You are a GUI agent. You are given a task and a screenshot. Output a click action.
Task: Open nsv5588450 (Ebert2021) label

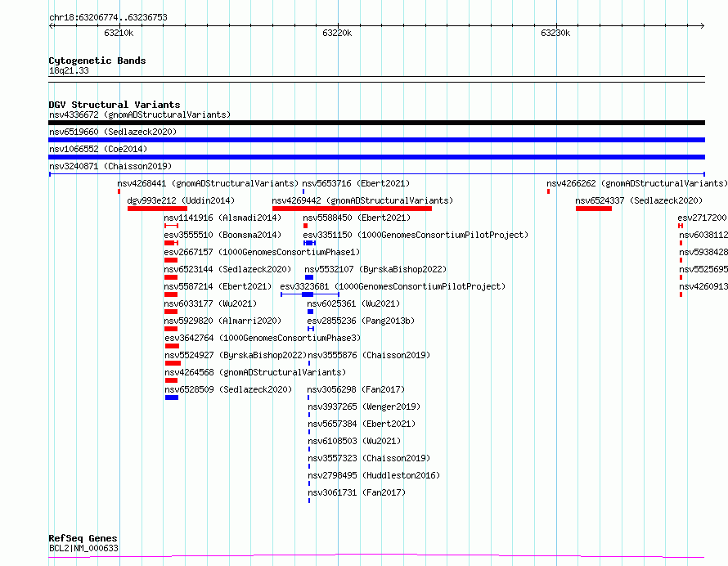click(357, 218)
